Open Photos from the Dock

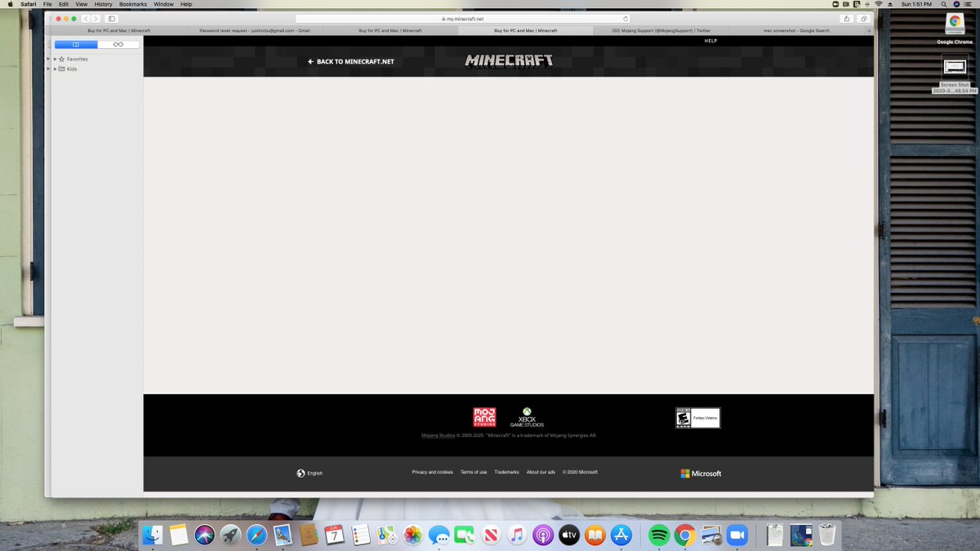(413, 535)
